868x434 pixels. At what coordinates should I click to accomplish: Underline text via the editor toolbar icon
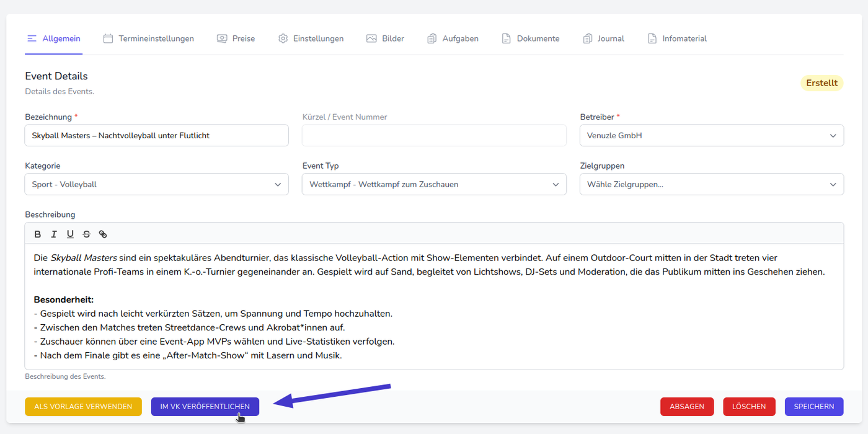point(70,234)
